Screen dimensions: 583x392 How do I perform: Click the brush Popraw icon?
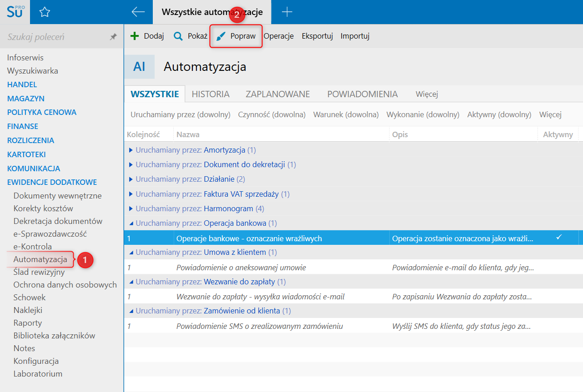tap(221, 36)
